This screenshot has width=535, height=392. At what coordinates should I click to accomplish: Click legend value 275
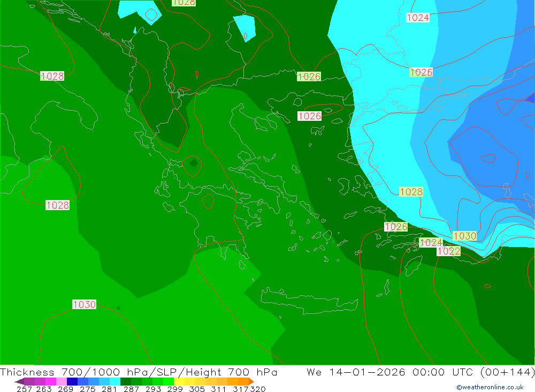click(x=87, y=389)
